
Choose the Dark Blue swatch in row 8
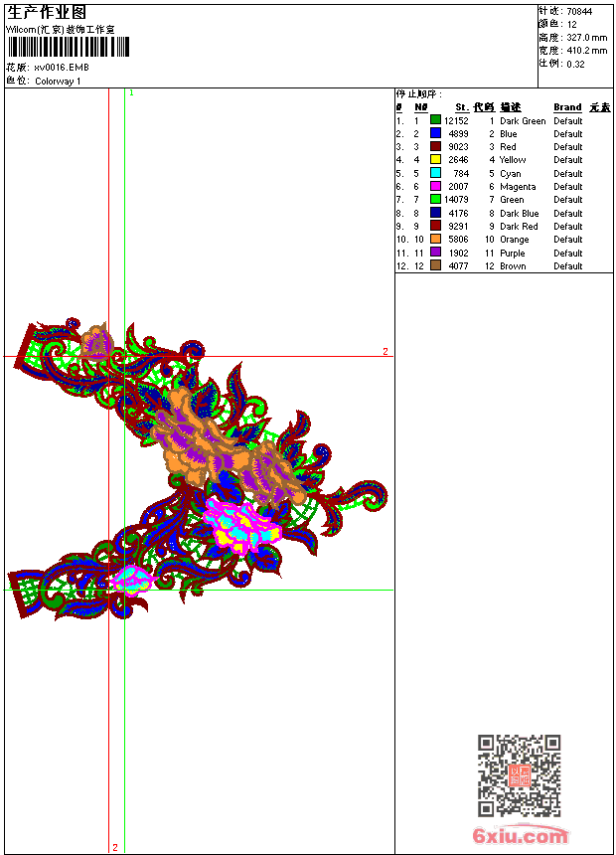click(435, 212)
